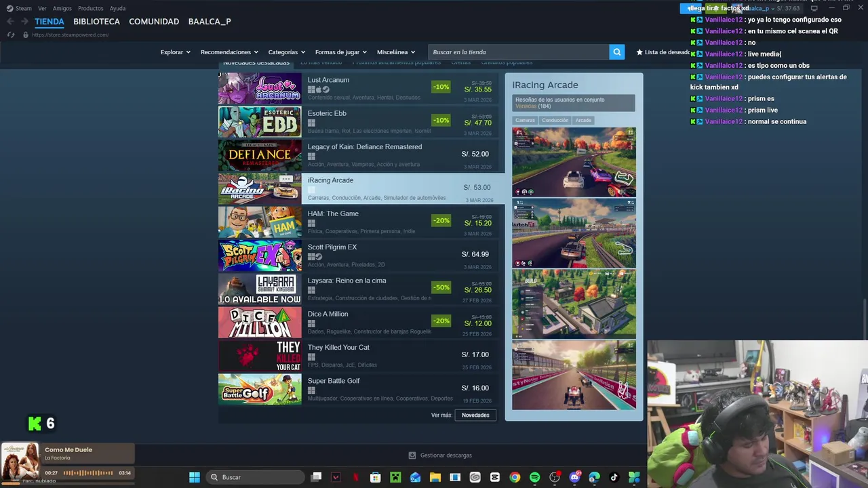Open the Super Battle Golf thumbnail
Screen dimensions: 868x488
tap(260, 389)
